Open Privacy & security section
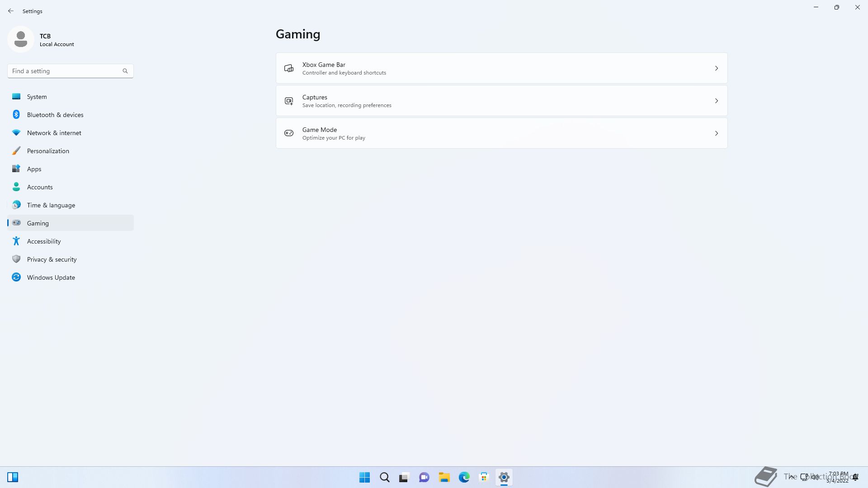This screenshot has width=868, height=488. point(71,259)
